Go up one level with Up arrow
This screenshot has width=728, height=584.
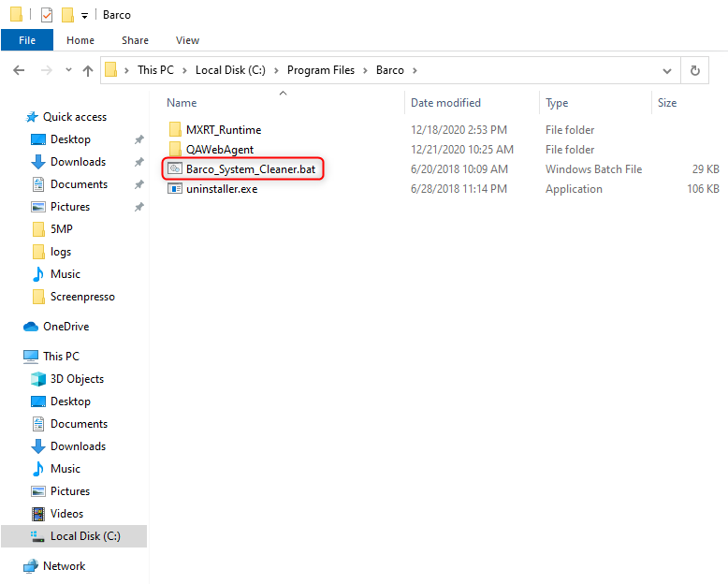pos(88,70)
